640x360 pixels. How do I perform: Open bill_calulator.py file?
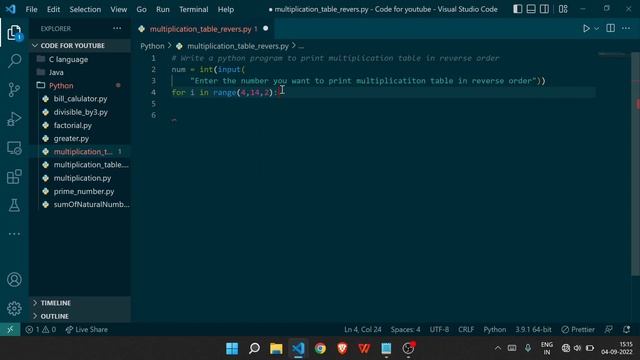click(80, 99)
